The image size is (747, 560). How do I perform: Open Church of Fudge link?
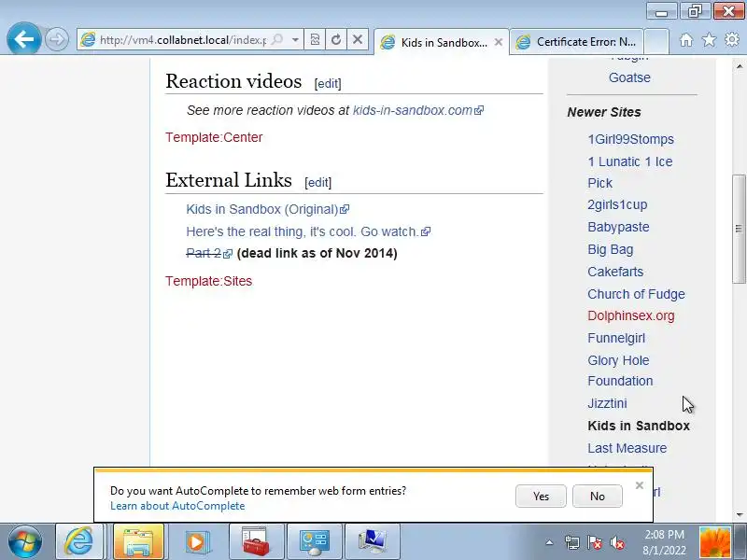pyautogui.click(x=636, y=294)
